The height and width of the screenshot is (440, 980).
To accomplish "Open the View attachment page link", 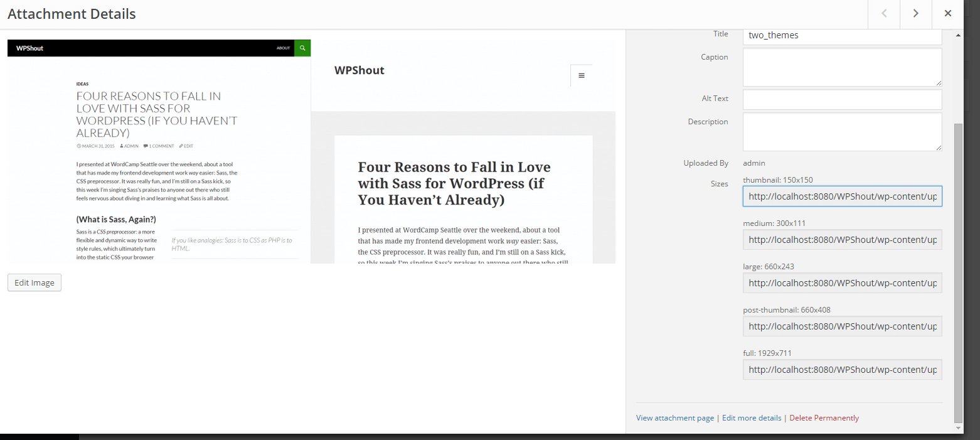I will pyautogui.click(x=675, y=418).
